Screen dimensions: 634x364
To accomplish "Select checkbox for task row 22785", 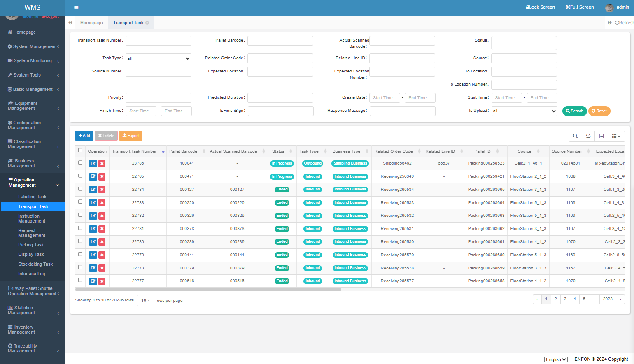I will click(80, 176).
